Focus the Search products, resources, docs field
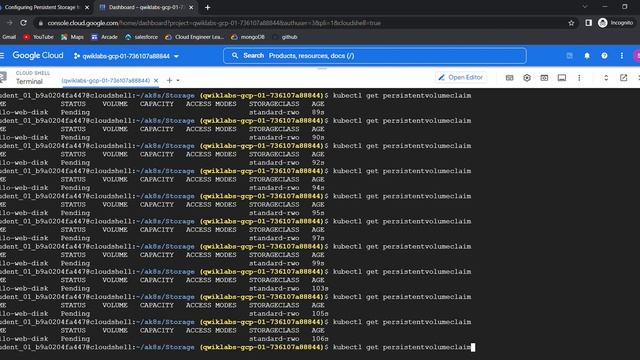 374,56
